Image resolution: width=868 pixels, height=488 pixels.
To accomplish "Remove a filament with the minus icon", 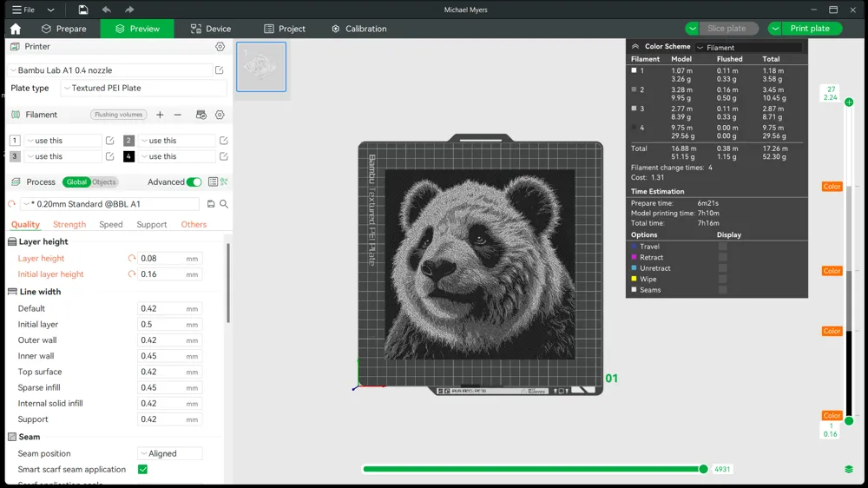I will 178,115.
